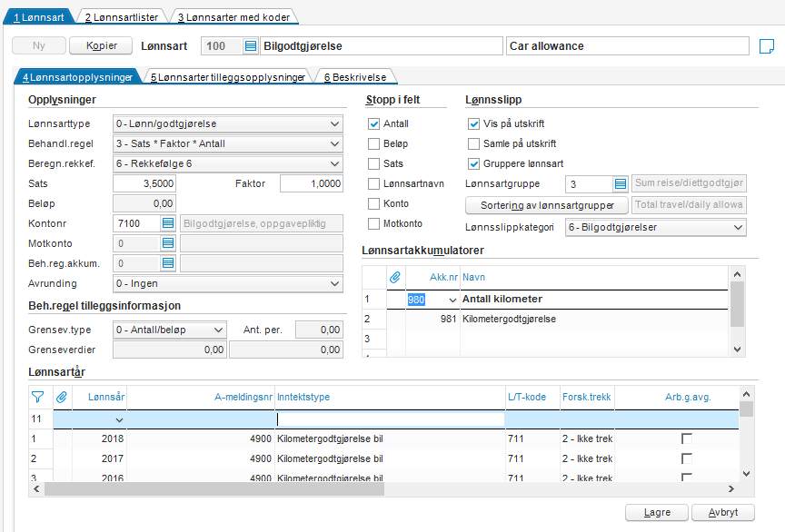Click the Lagre button
Viewport: 785px width, 532px height.
click(x=656, y=513)
